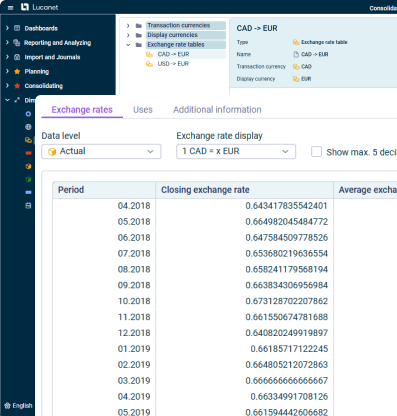Open the Exchange rate display dropdown

[236, 151]
